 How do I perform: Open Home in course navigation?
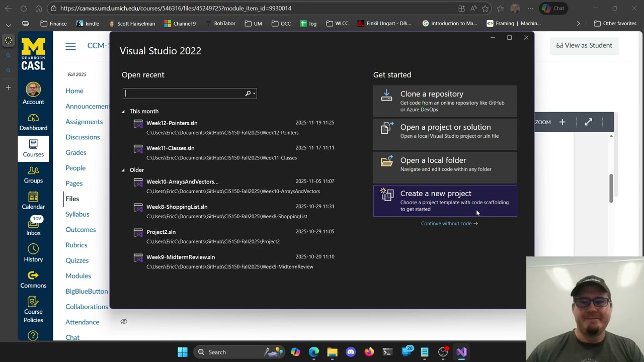point(74,91)
